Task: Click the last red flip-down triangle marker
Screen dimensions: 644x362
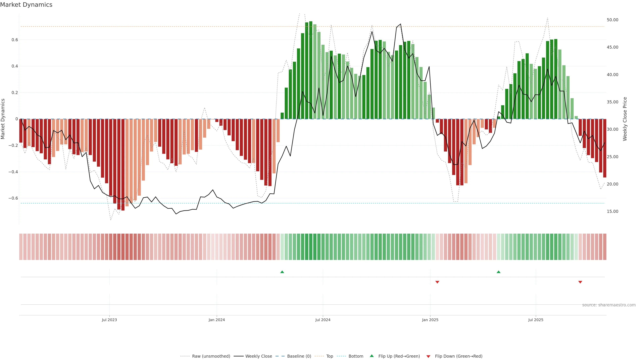Action: (x=580, y=282)
